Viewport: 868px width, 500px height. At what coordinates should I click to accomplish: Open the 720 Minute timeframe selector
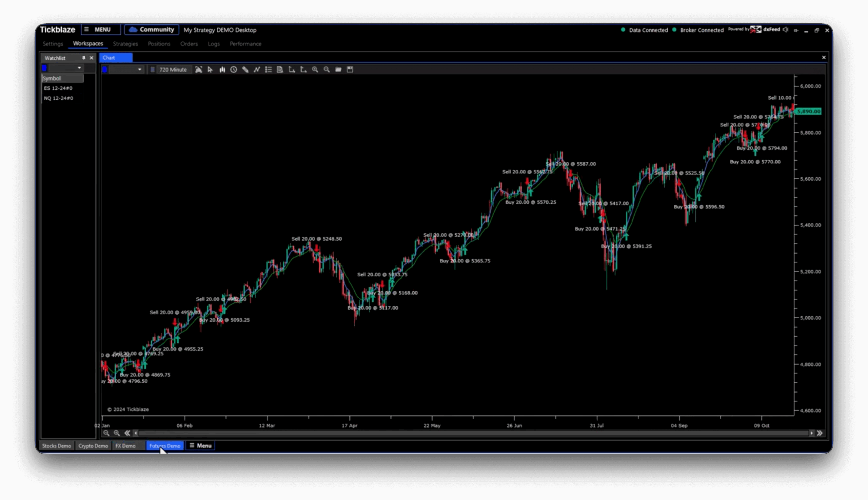173,70
